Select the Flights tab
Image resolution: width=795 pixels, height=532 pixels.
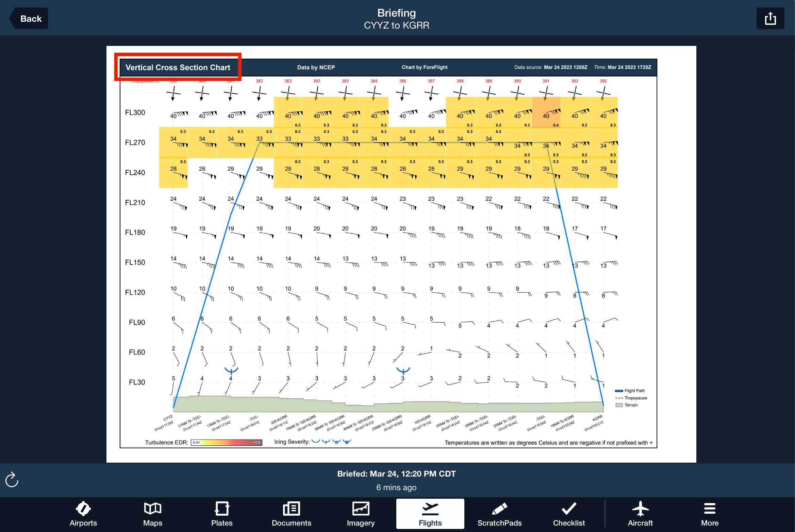coord(430,514)
